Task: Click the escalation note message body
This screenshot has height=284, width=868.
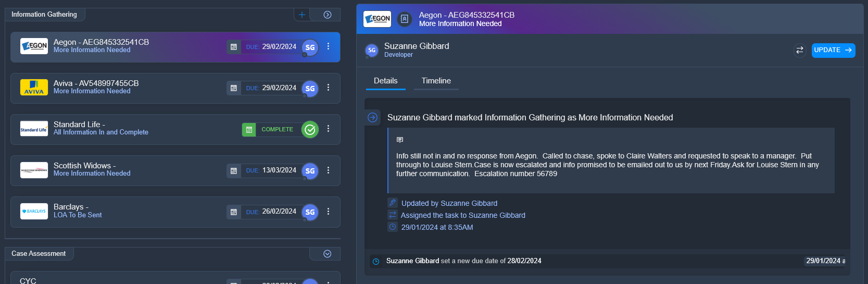Action: 608,165
